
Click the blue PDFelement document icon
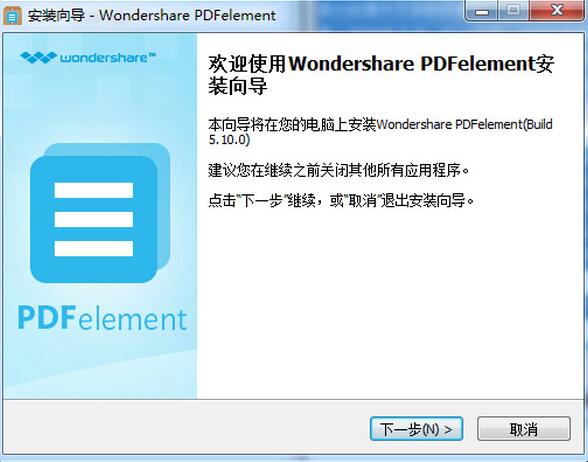(93, 219)
